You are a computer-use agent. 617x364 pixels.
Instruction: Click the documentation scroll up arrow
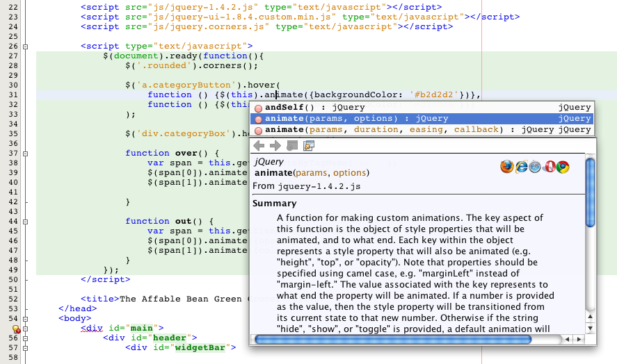590,317
